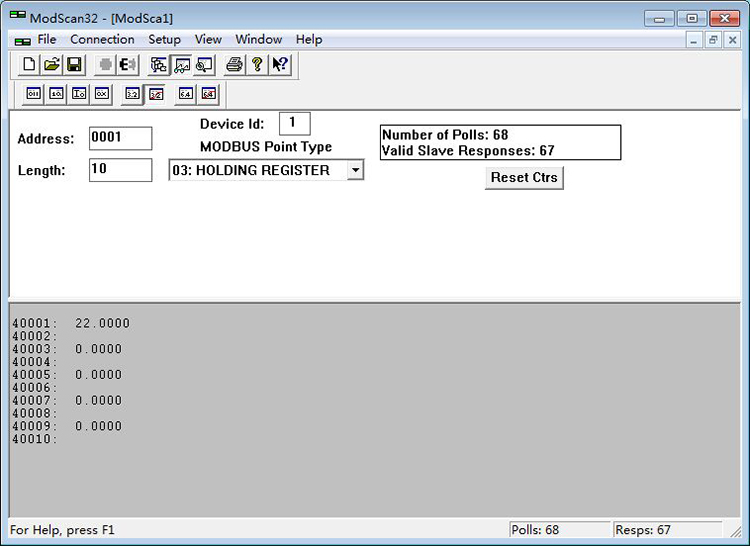Open the Connection menu

(x=102, y=40)
